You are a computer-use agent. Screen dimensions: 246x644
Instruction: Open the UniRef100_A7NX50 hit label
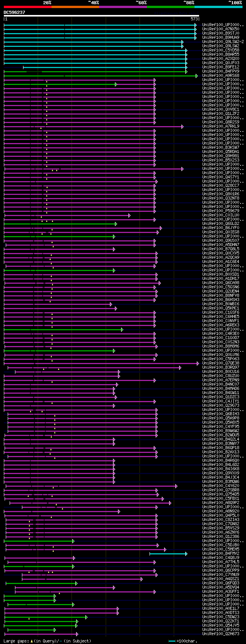tap(221, 29)
